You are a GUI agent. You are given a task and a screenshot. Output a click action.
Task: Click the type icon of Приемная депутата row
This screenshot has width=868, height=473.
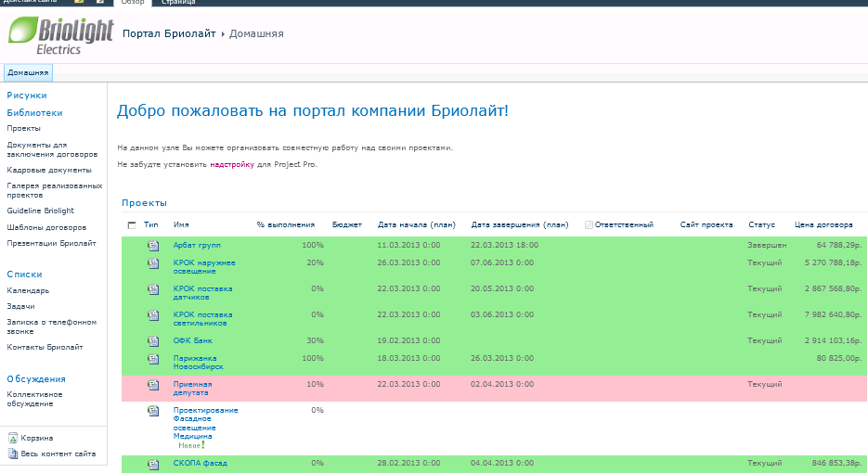coord(153,385)
